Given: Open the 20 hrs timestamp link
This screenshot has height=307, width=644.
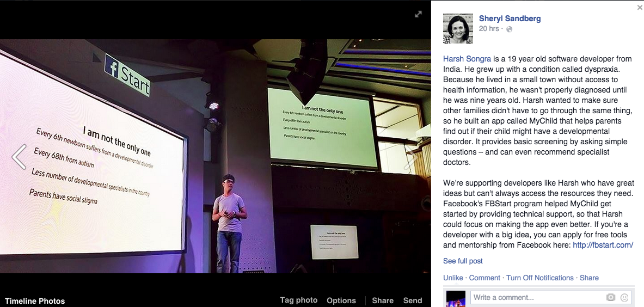Looking at the screenshot, I should [x=489, y=29].
